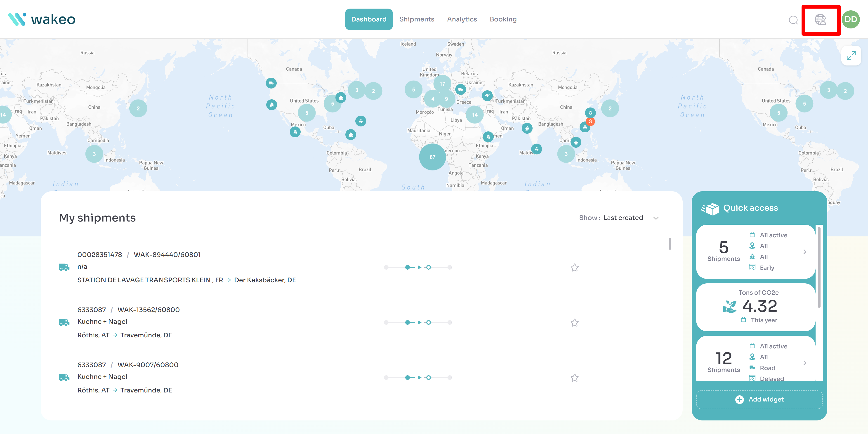Open shipment 00028351478 details
This screenshot has height=434, width=868.
point(100,254)
